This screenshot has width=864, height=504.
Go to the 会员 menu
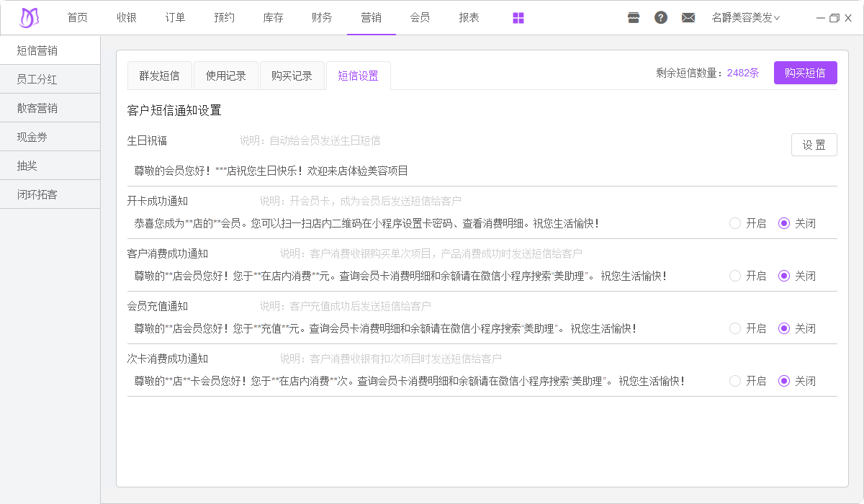[420, 18]
